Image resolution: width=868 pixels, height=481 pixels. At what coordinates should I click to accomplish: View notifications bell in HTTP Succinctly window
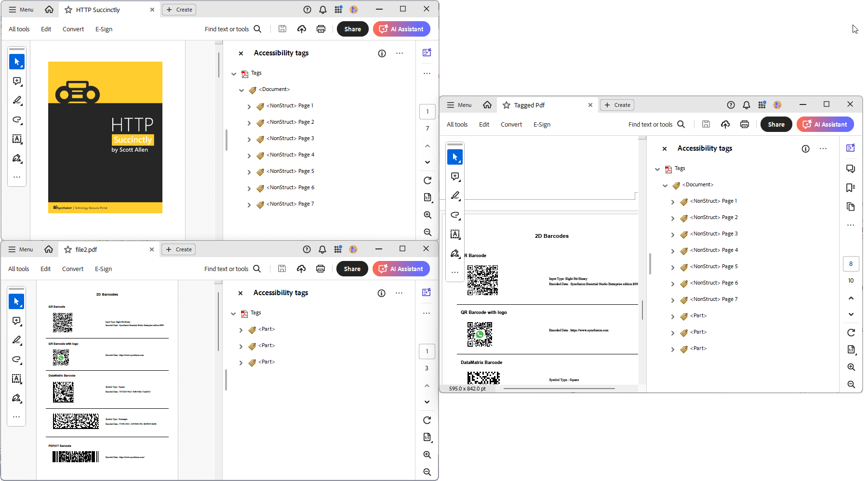point(323,10)
